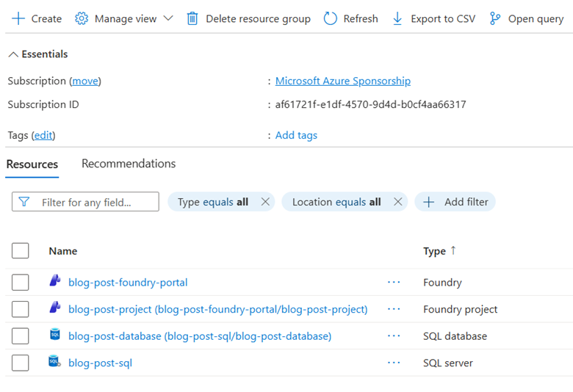
Task: Collapse the Essentials section chevron
Action: (13, 54)
